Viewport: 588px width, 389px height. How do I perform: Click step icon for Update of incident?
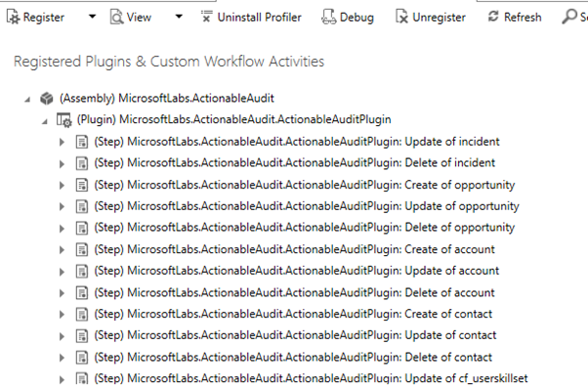pos(82,142)
